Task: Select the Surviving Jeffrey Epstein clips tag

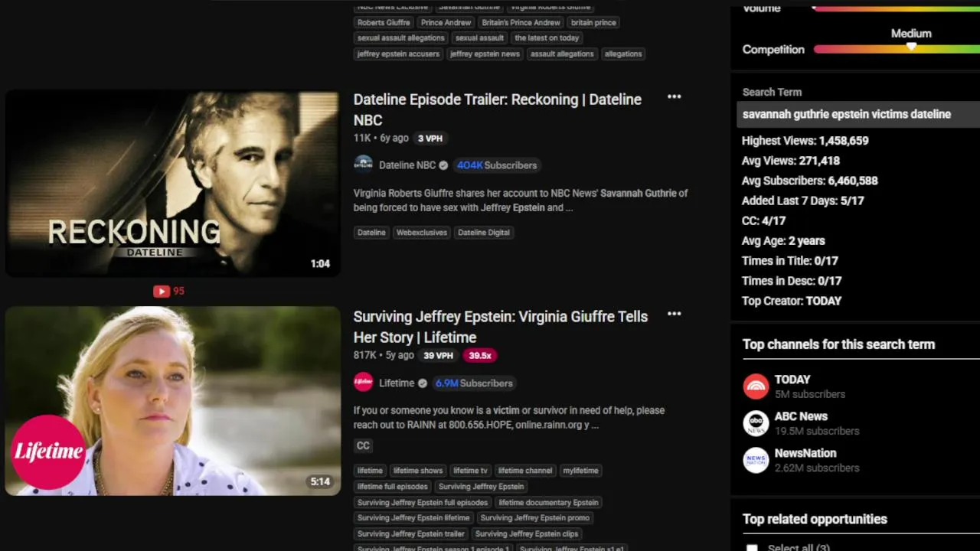Action: [526, 534]
